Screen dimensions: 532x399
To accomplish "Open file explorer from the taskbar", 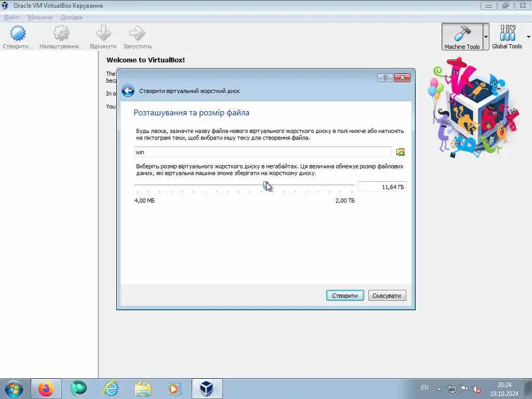I will 143,389.
